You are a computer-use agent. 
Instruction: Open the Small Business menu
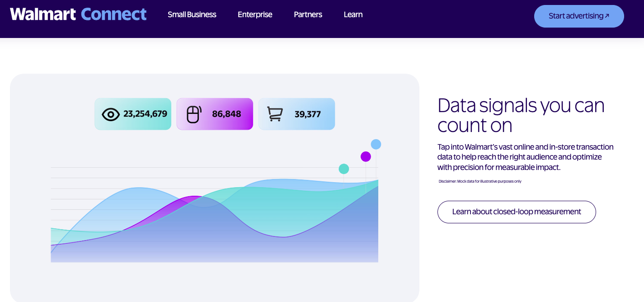pos(192,14)
